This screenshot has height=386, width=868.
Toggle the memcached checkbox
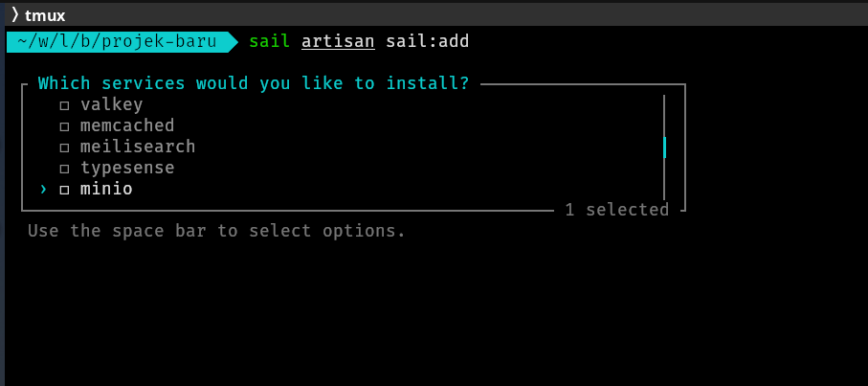(65, 126)
